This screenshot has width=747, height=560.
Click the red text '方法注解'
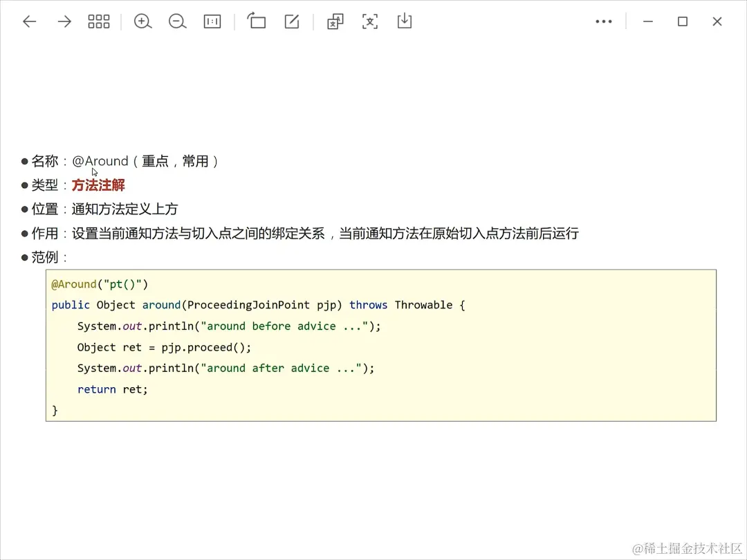[x=98, y=185]
